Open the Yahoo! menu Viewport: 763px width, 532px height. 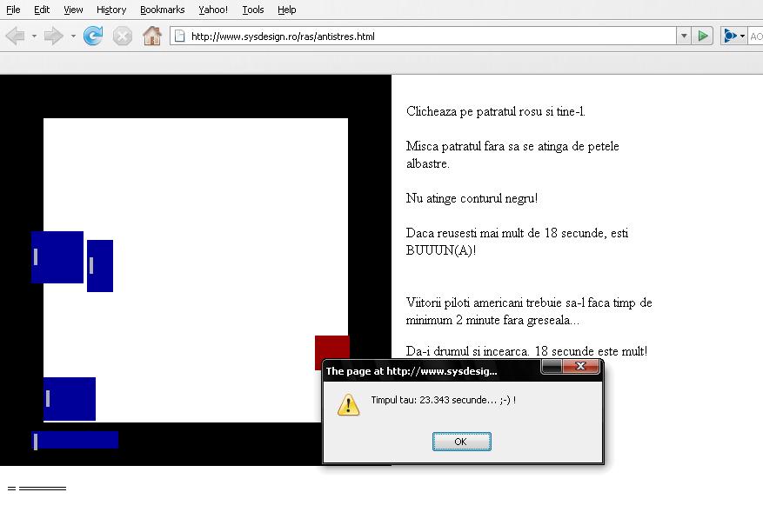click(x=213, y=10)
